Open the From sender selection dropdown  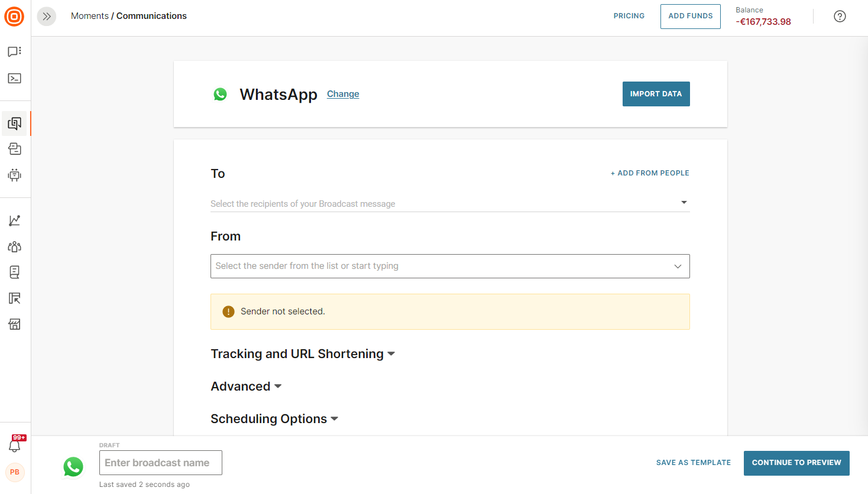tap(449, 266)
